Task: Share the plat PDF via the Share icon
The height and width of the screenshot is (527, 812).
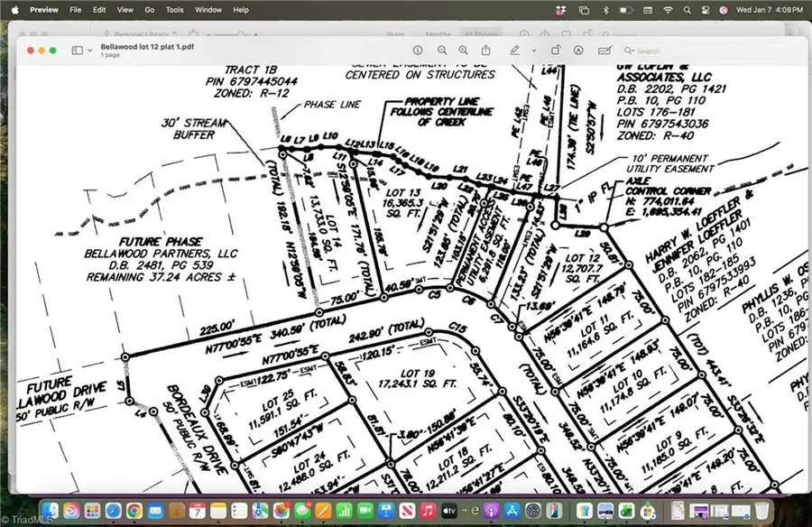Action: (486, 50)
